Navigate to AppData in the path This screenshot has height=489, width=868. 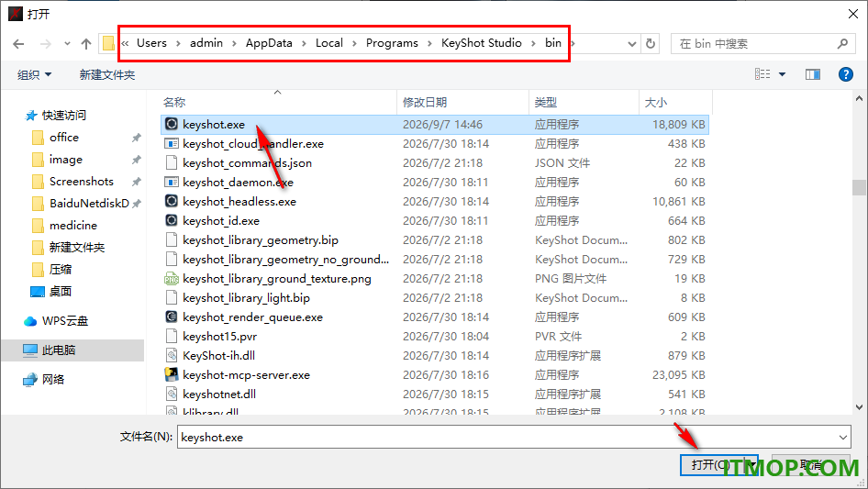click(x=269, y=43)
